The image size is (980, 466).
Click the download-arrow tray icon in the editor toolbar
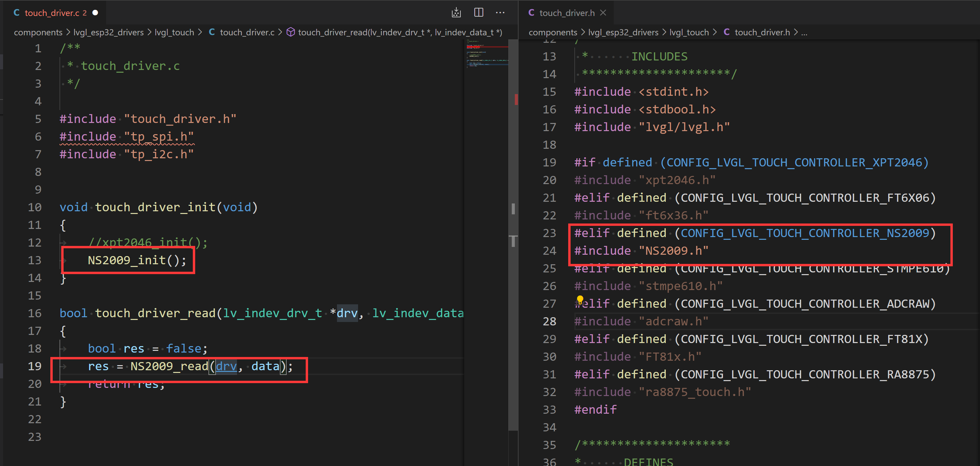[456, 13]
